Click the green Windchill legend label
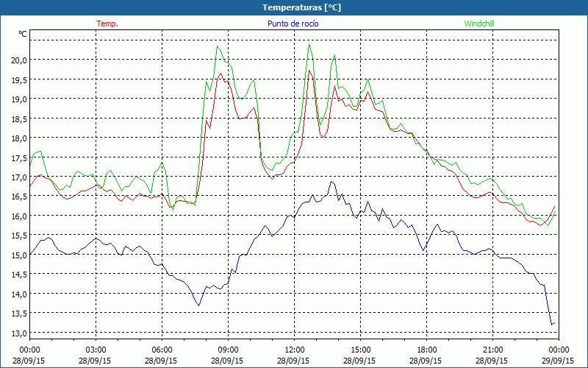 click(x=479, y=24)
